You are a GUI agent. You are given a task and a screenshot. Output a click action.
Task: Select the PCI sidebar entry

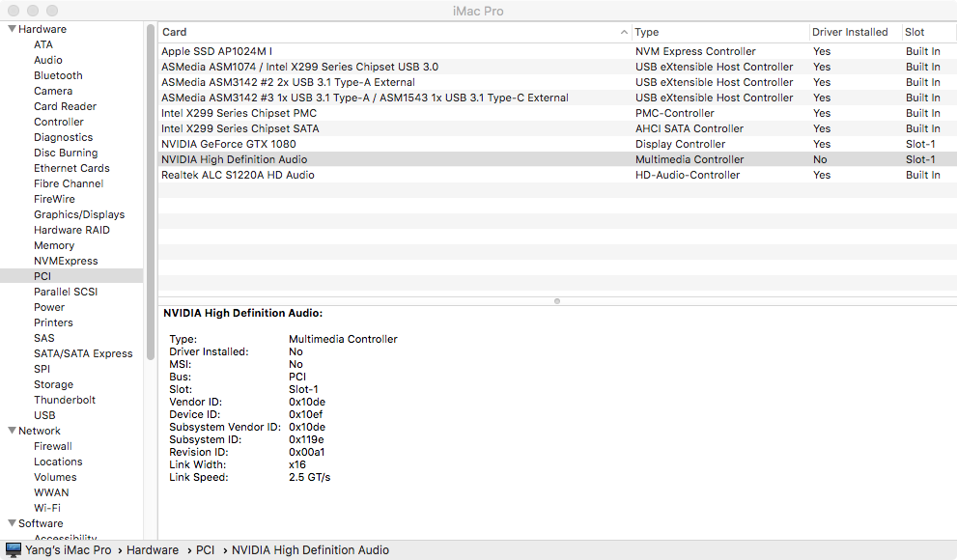coord(71,276)
